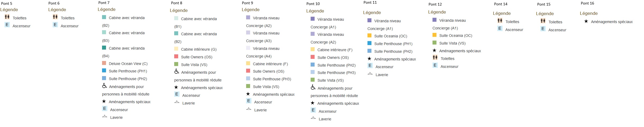The width and height of the screenshot is (644, 127).
Task: Click the Ascenseur E icon under Pont 6
Action: 55,25
